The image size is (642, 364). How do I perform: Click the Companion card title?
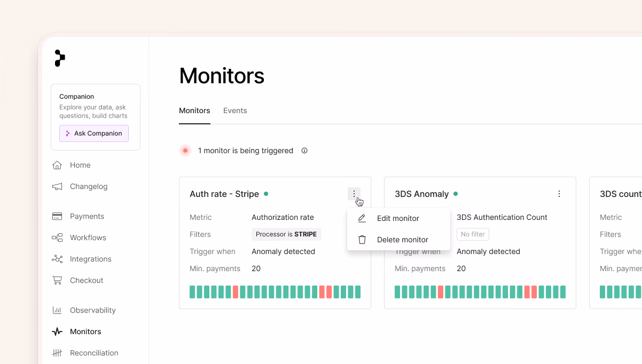tap(76, 97)
